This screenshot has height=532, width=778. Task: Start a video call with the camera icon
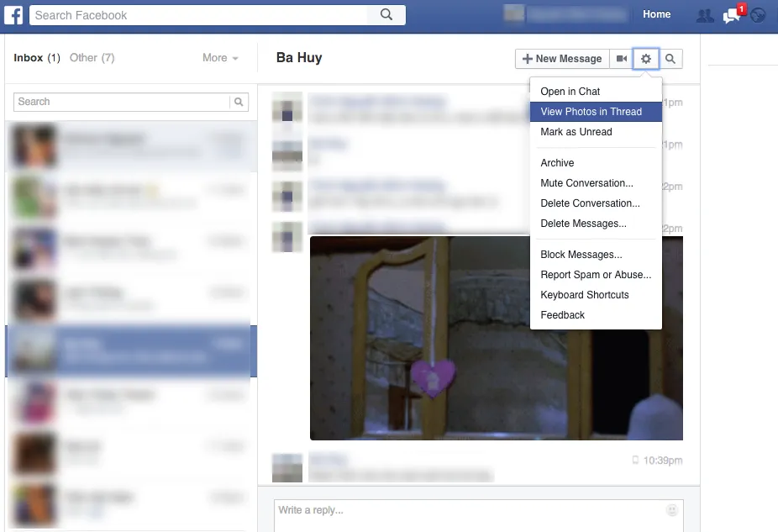point(621,59)
